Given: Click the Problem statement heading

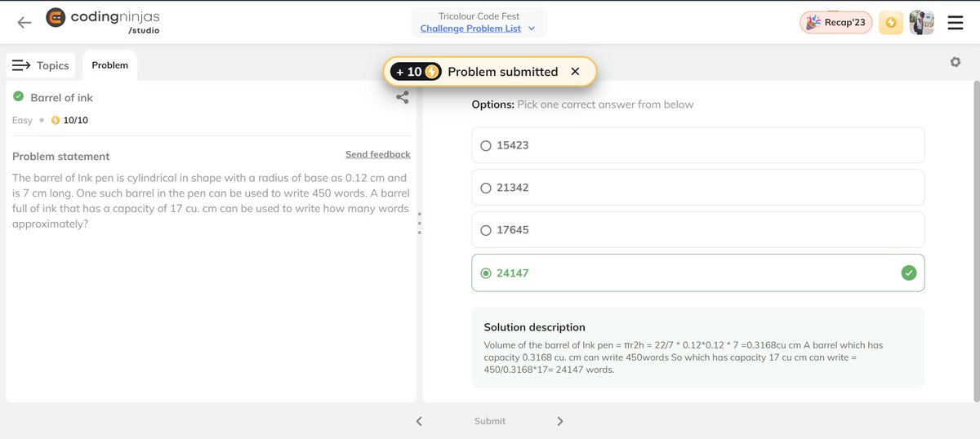Looking at the screenshot, I should (x=61, y=157).
